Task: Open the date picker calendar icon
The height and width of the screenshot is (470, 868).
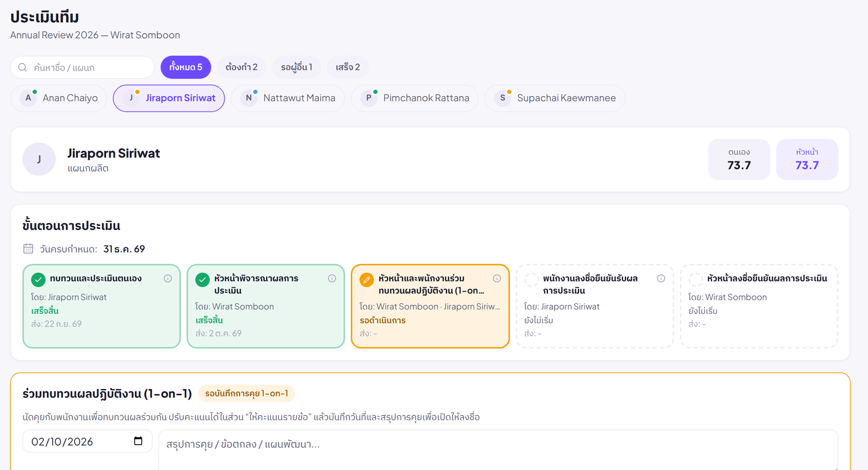Action: [x=138, y=441]
